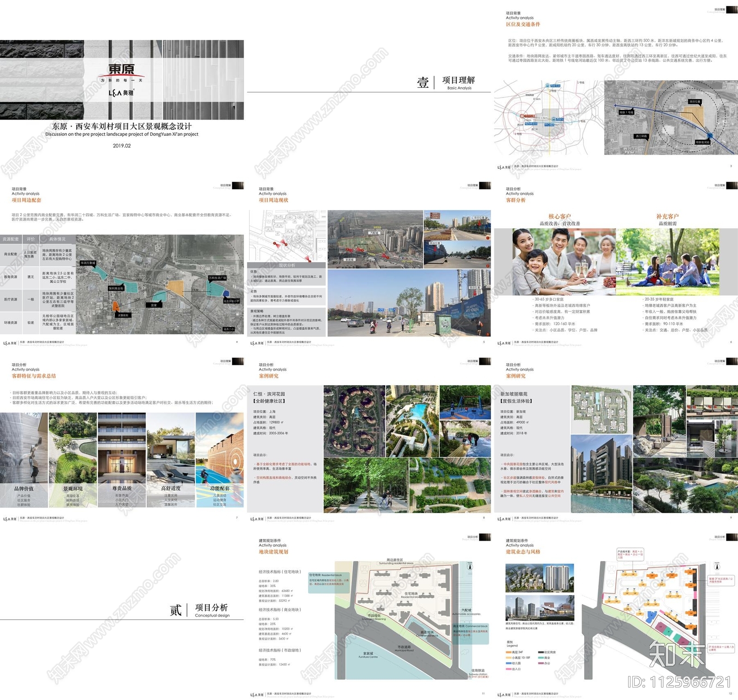Open the 补充客户 picnic photo

pyautogui.click(x=667, y=262)
